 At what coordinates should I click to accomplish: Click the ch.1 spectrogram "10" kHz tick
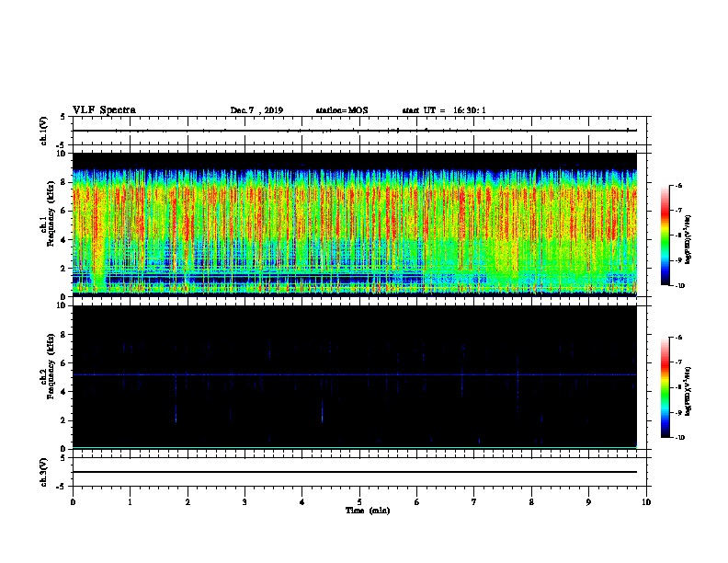coord(63,154)
